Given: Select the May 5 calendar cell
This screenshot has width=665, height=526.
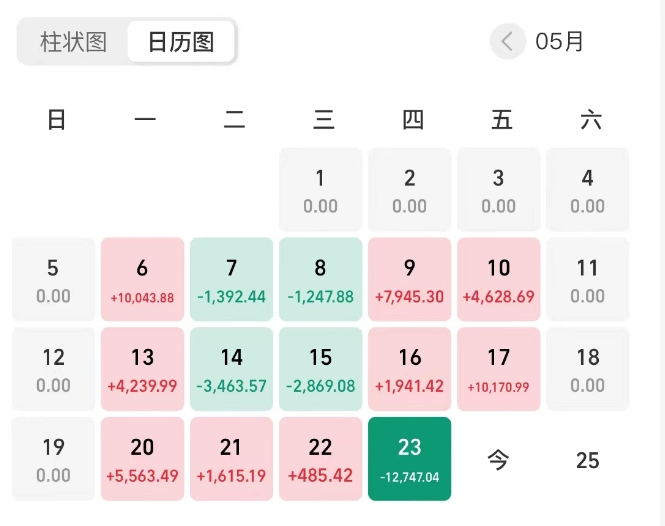Looking at the screenshot, I should tap(53, 279).
